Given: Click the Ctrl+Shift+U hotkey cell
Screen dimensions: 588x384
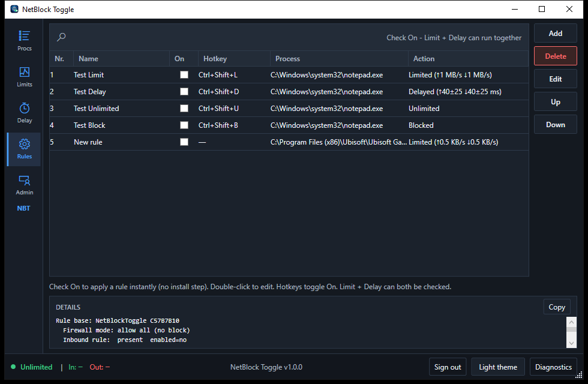Looking at the screenshot, I should point(218,109).
